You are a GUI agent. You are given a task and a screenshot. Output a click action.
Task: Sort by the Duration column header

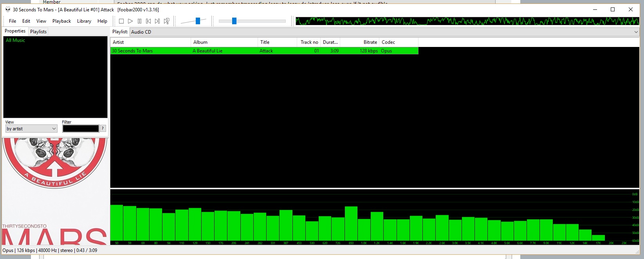(x=330, y=42)
